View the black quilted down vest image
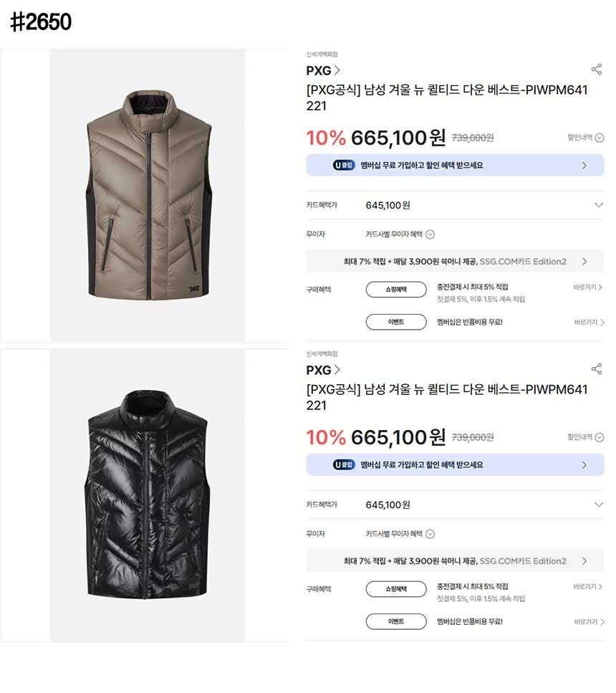The height and width of the screenshot is (693, 616). 147,494
